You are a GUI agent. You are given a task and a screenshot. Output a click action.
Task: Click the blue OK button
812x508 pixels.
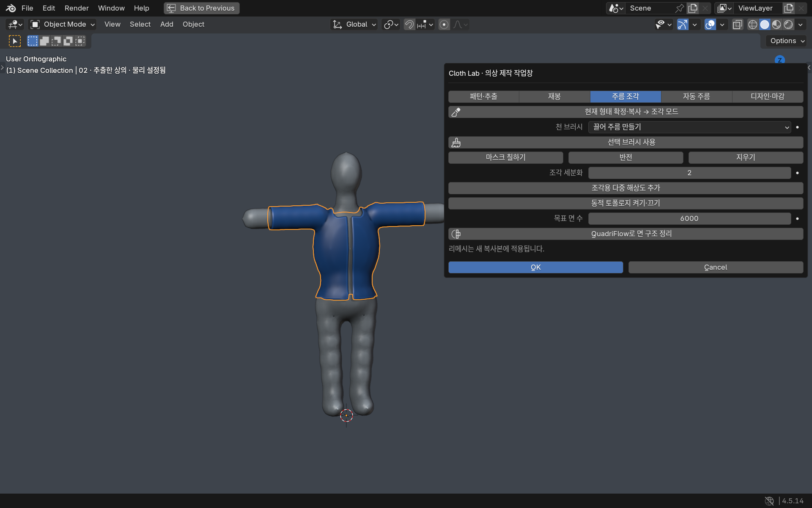click(535, 267)
